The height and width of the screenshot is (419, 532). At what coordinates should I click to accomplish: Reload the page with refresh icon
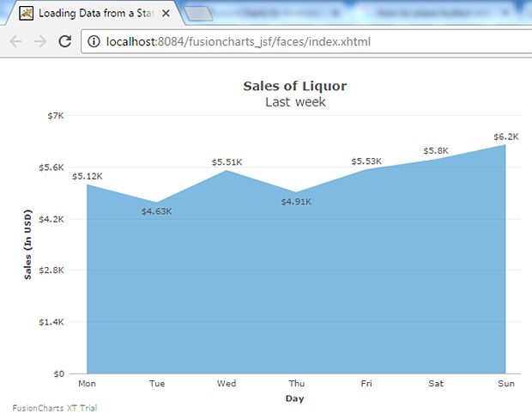click(65, 41)
